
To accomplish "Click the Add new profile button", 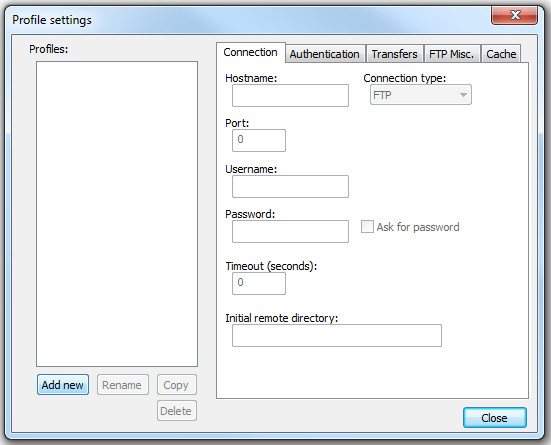I will point(63,385).
